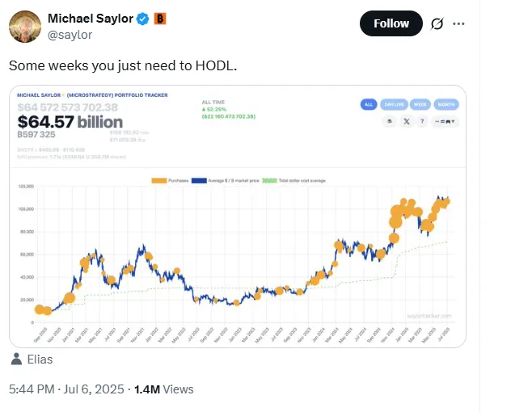Image resolution: width=532 pixels, height=412 pixels.
Task: Follow Michael Saylor
Action: [391, 23]
